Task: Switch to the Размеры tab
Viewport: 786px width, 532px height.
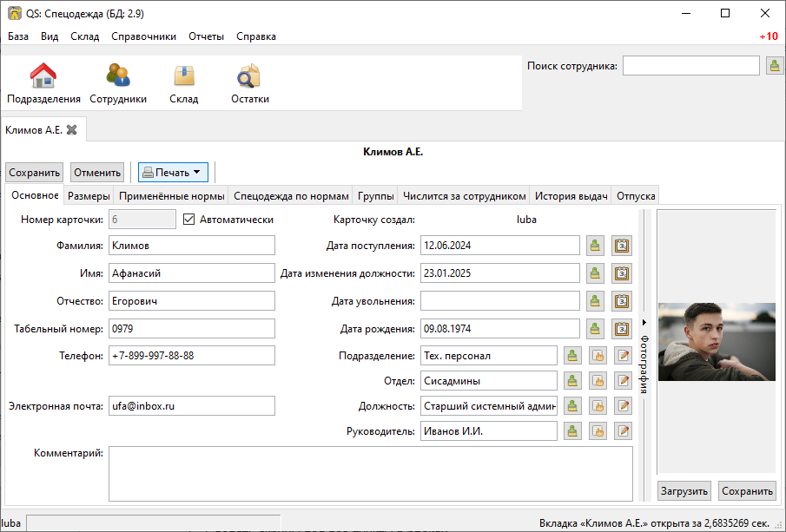Action: pyautogui.click(x=89, y=196)
